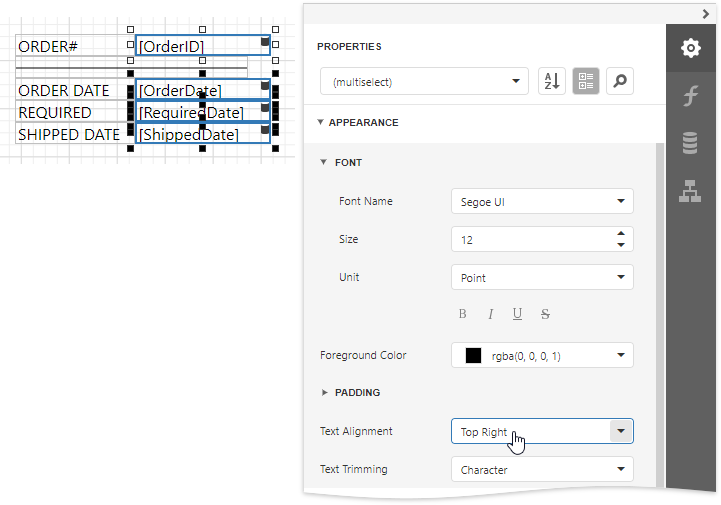This screenshot has width=721, height=505.
Task: Switch to categorized properties view
Action: click(x=586, y=82)
